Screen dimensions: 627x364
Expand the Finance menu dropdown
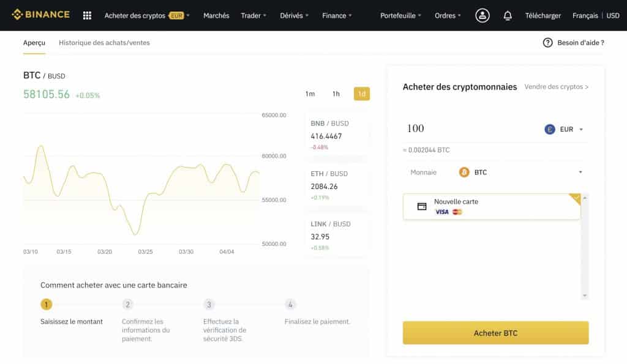pos(337,15)
